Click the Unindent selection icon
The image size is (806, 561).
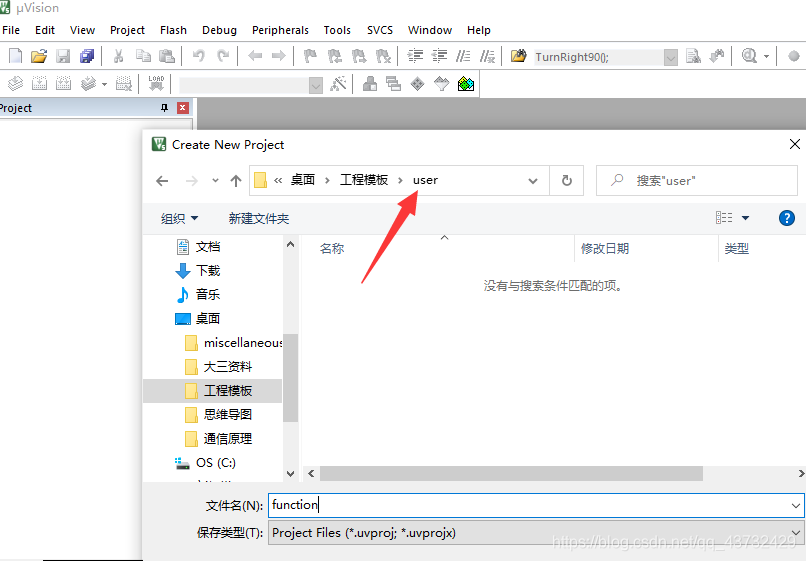pyautogui.click(x=439, y=56)
